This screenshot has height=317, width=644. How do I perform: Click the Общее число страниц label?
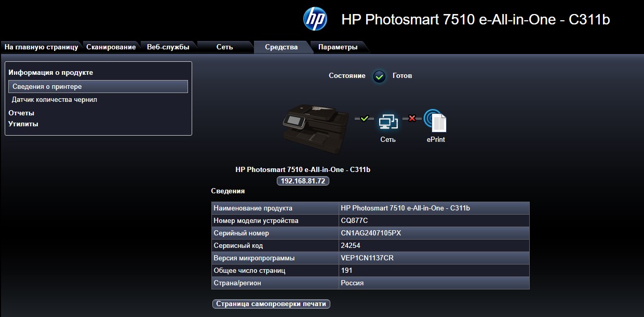point(249,270)
